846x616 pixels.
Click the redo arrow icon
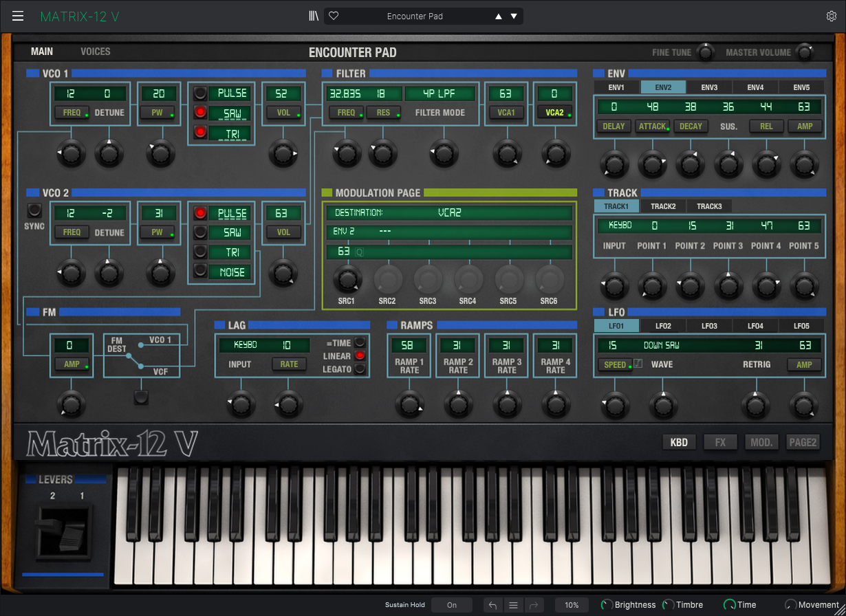coord(534,605)
